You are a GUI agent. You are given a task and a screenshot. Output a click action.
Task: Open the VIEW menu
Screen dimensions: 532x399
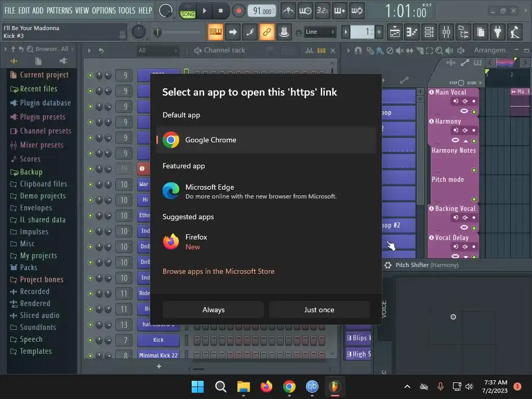click(82, 10)
